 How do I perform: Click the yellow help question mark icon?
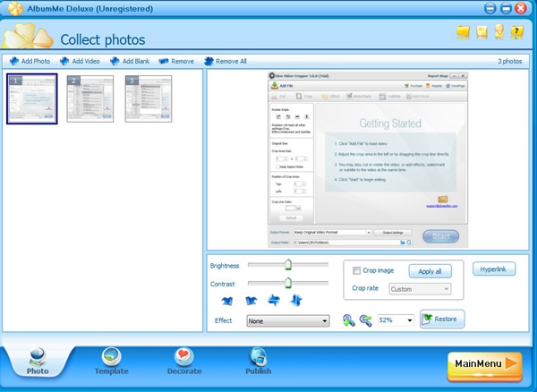[516, 33]
